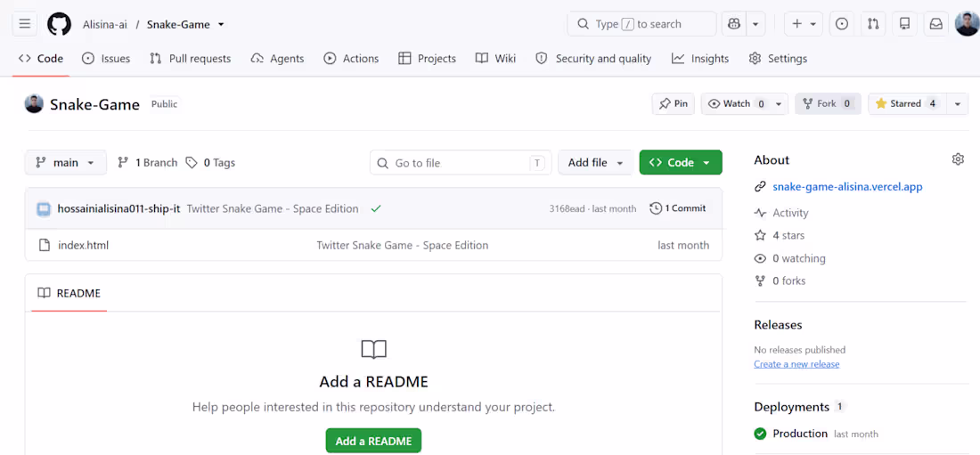
Task: Unstar the repository via Starred button
Action: tap(907, 104)
